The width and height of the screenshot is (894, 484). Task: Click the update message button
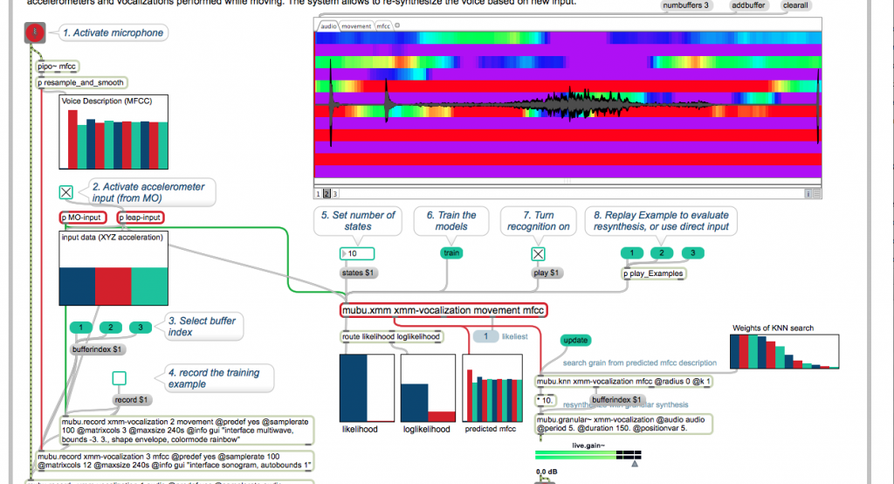(575, 340)
